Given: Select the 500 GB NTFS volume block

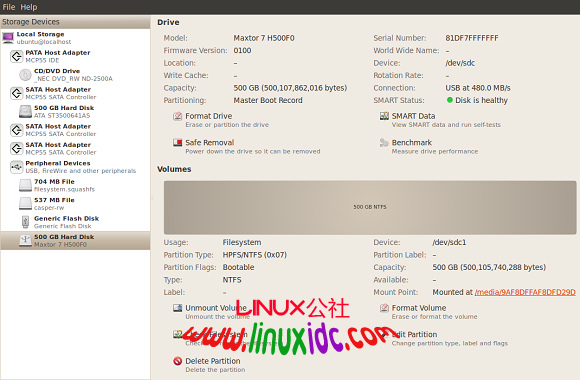Looking at the screenshot, I should click(370, 207).
